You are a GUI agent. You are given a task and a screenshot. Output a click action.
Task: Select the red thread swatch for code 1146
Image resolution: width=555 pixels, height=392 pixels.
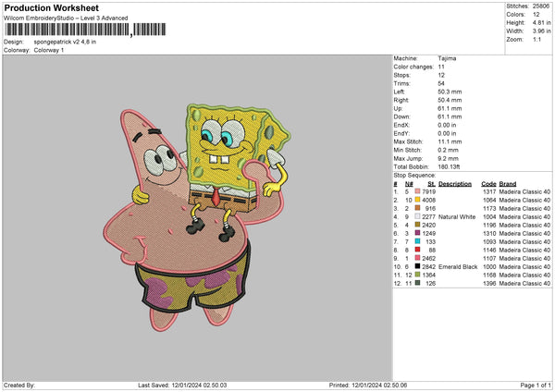point(417,250)
